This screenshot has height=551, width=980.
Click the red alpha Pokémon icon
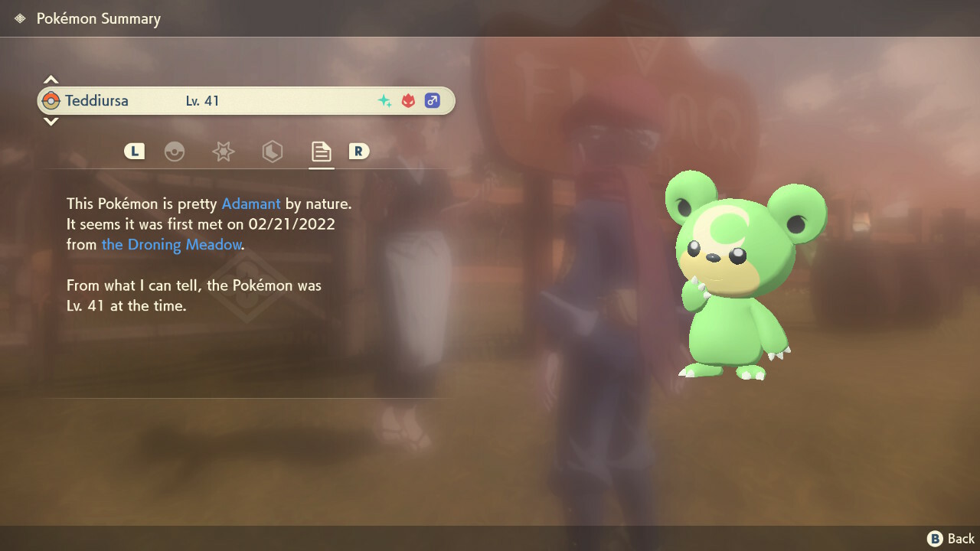click(408, 100)
